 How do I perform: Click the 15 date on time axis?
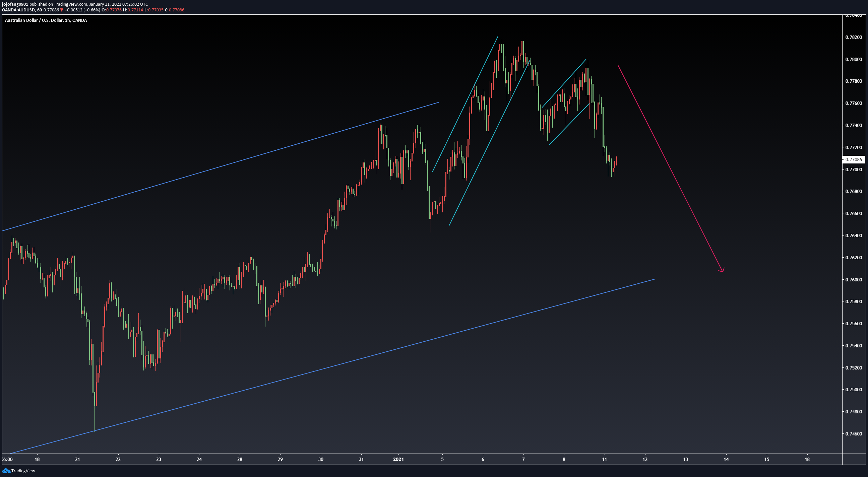coord(766,460)
